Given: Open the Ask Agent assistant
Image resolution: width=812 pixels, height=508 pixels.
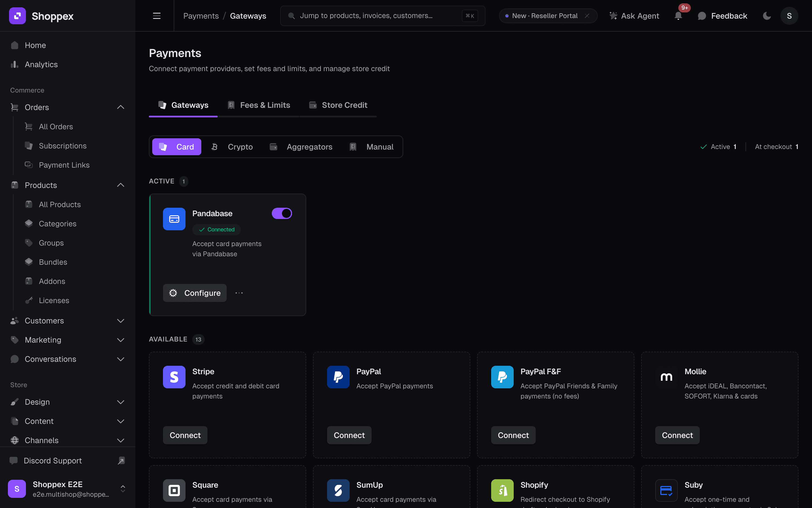Looking at the screenshot, I should coord(634,16).
